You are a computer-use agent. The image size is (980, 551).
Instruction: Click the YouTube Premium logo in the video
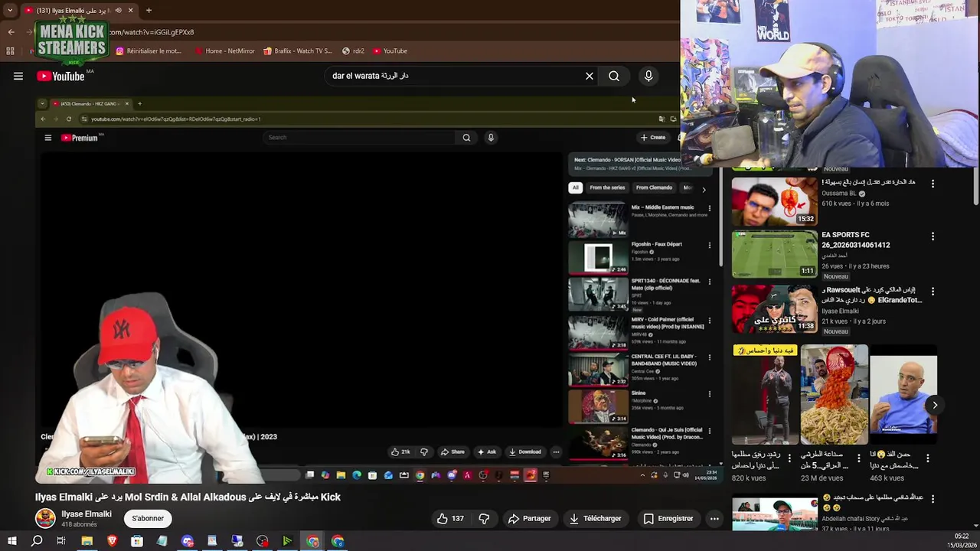80,138
